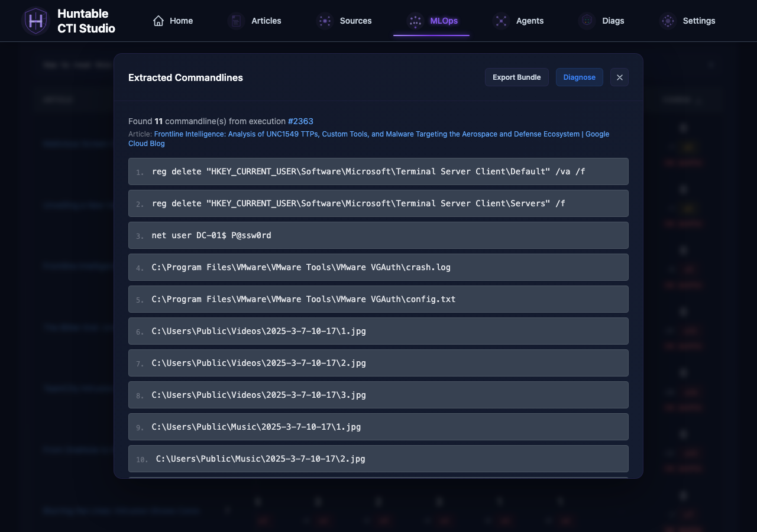Select the MLOps tab label

[x=444, y=21]
